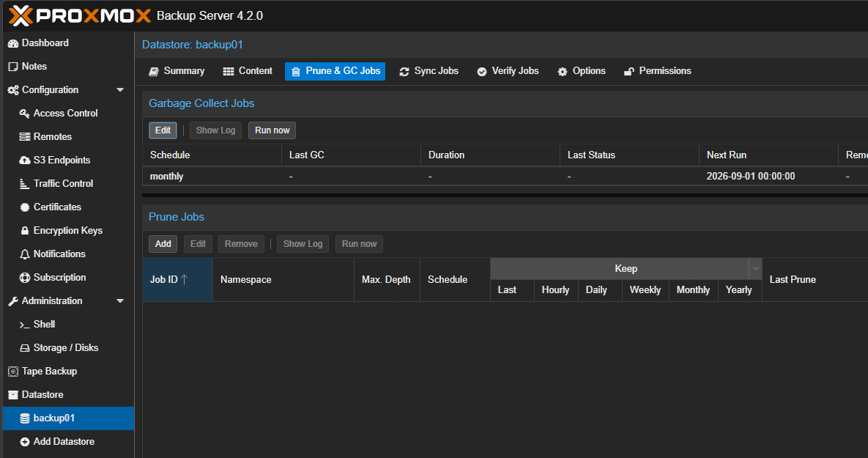Click the Options tab gear icon
868x458 pixels.
click(x=563, y=71)
